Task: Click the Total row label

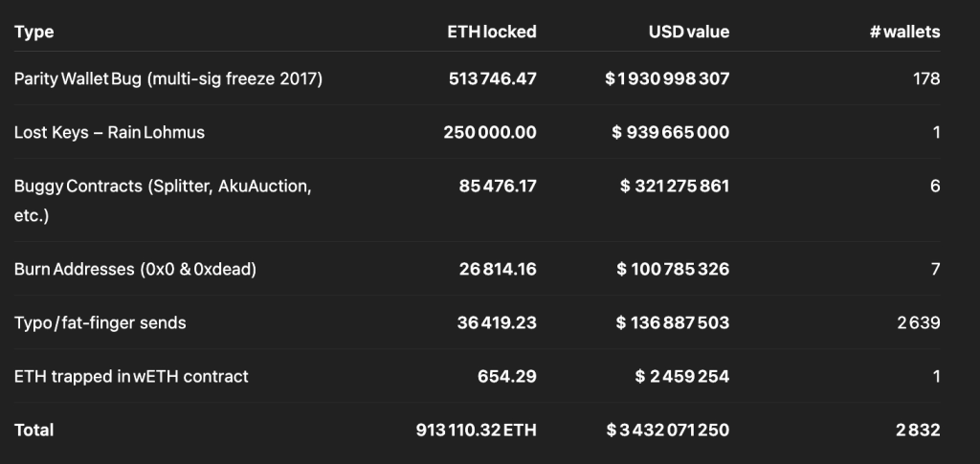Action: pyautogui.click(x=33, y=430)
